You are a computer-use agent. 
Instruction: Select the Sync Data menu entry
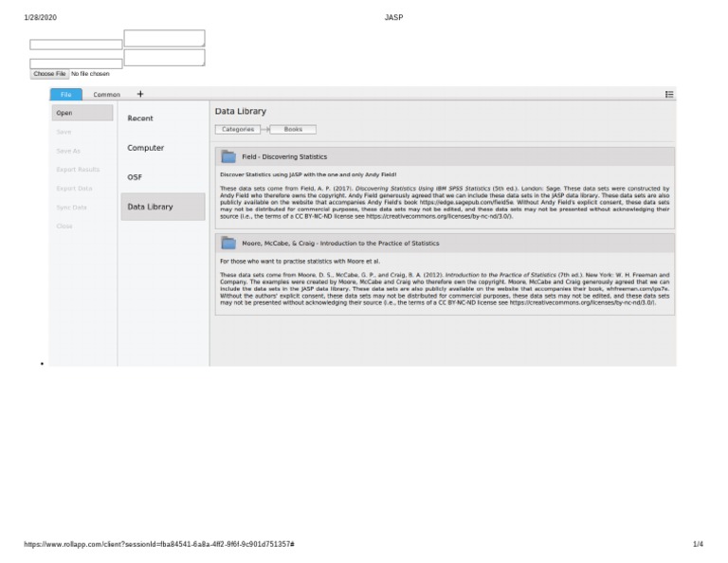pos(71,208)
